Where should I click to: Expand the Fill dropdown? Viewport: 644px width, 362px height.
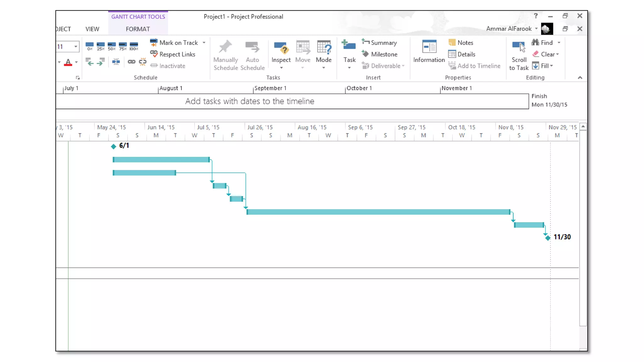pyautogui.click(x=552, y=66)
